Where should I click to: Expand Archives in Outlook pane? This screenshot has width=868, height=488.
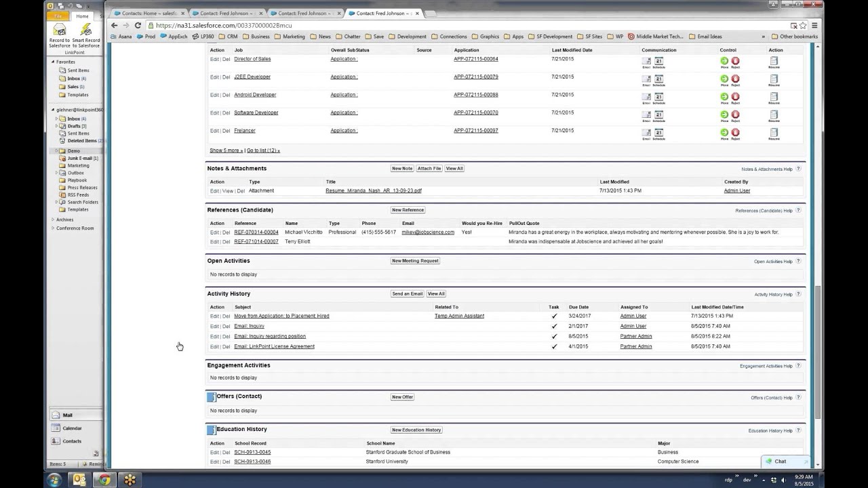[53, 220]
